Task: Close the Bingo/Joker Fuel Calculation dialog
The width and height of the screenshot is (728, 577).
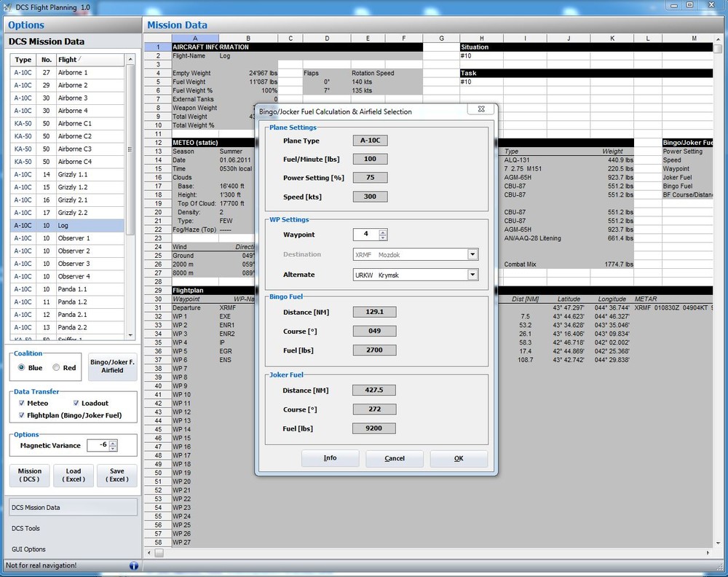Action: (481, 109)
